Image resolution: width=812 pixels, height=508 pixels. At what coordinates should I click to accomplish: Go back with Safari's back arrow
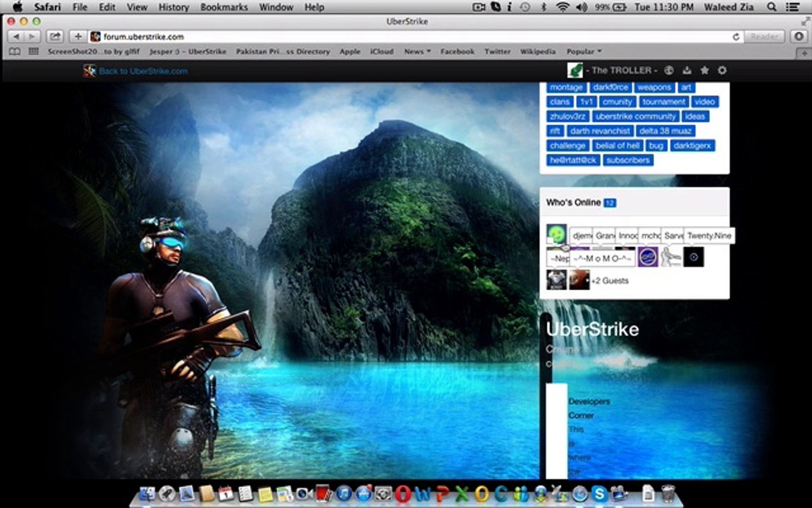[16, 36]
